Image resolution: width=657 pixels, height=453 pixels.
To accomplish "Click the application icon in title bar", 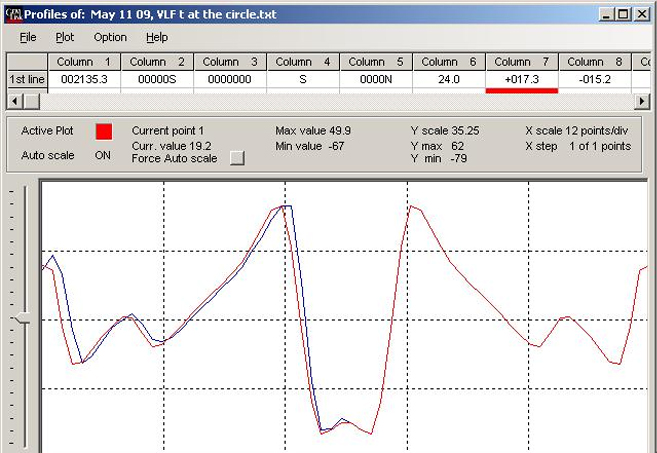I will pos(14,14).
